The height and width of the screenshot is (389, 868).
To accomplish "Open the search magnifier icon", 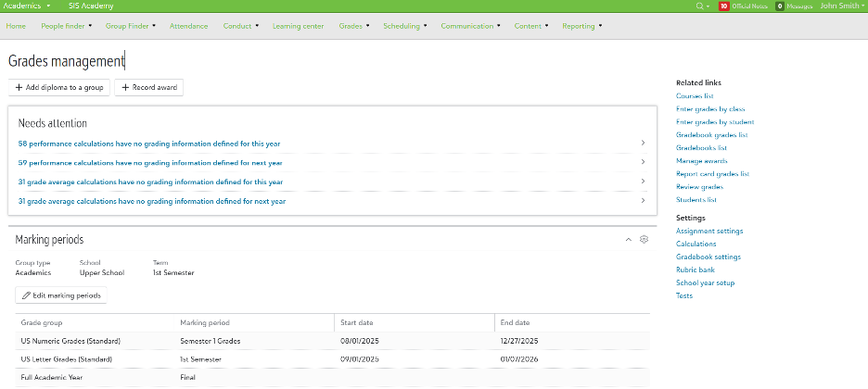I will (x=700, y=6).
